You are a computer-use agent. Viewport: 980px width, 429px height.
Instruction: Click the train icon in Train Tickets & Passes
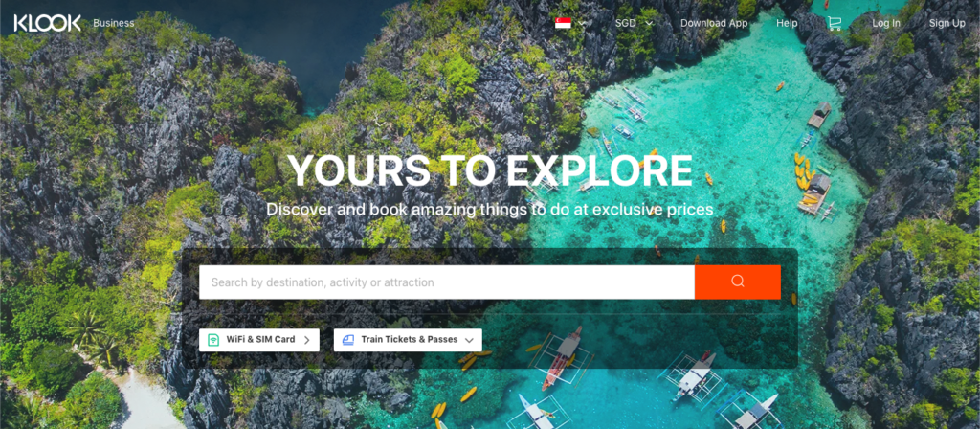click(x=348, y=340)
